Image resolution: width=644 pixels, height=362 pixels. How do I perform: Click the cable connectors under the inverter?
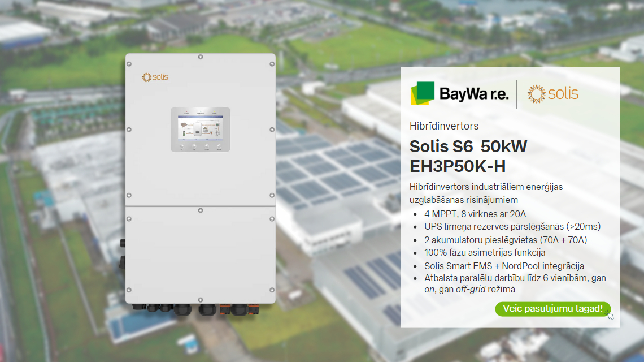(x=195, y=309)
